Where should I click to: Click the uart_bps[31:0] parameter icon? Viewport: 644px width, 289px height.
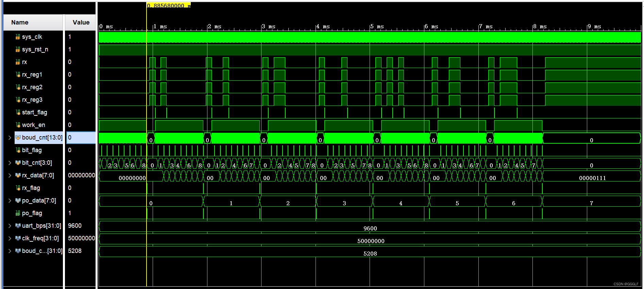18,226
